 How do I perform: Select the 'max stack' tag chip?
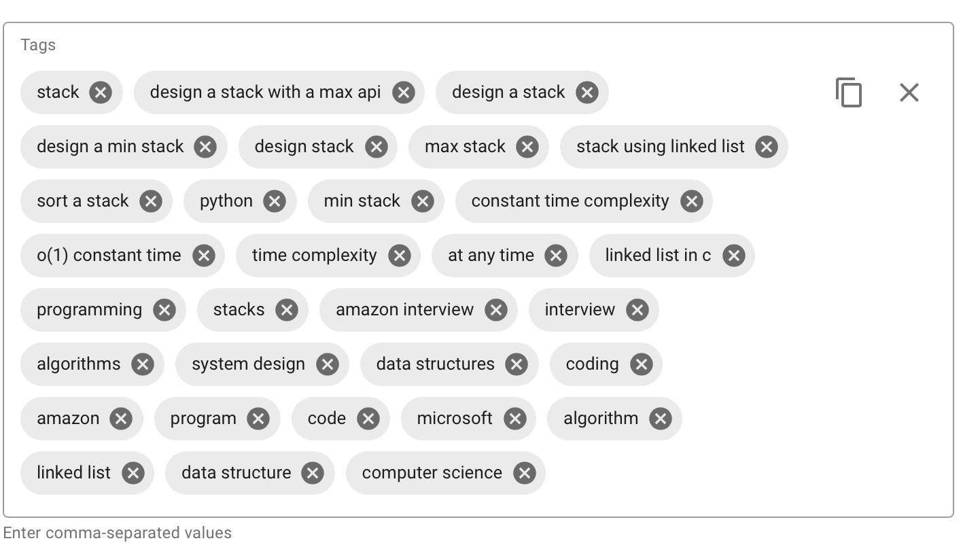pyautogui.click(x=465, y=147)
